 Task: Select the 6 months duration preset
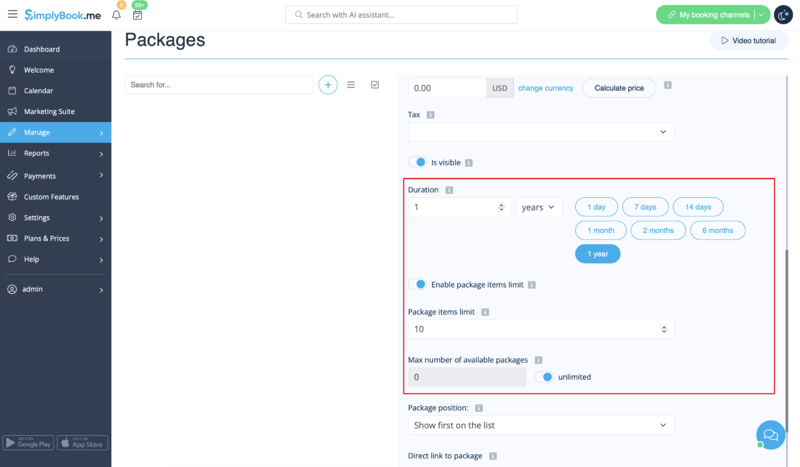point(717,230)
